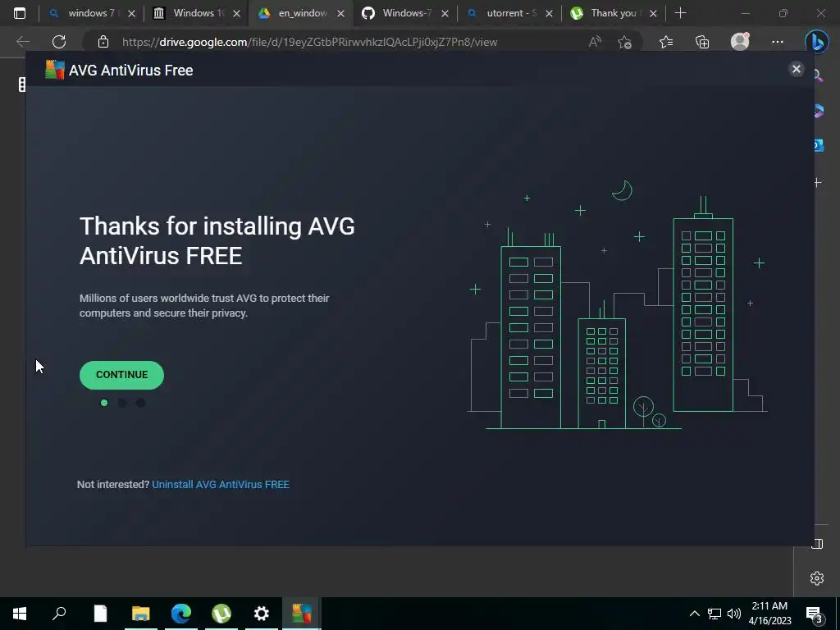Screen dimensions: 840x630
Task: Show hidden system tray icons
Action: tap(694, 614)
